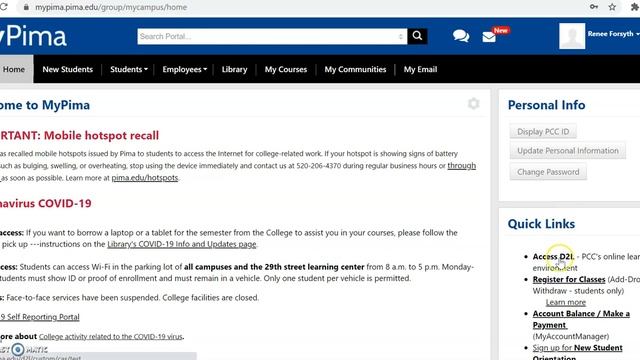
Task: Click the MyPima logo
Action: coord(33,36)
